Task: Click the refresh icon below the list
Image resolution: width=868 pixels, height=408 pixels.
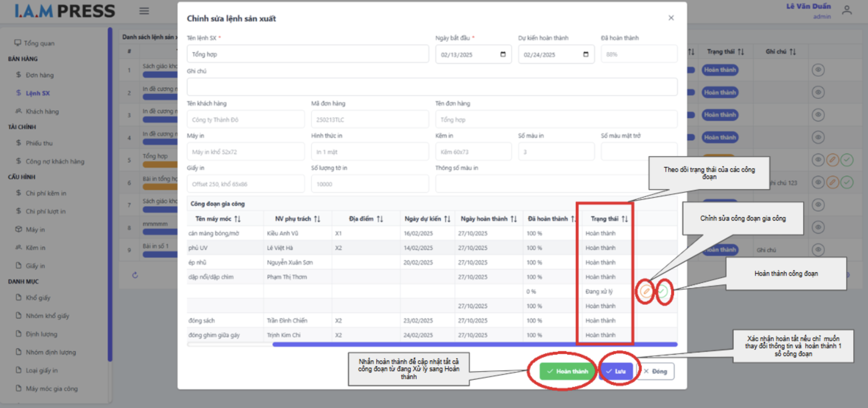Action: [135, 275]
